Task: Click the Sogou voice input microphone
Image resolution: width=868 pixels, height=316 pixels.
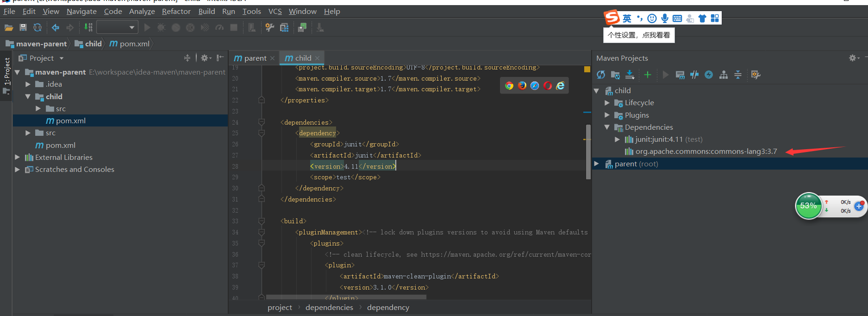Action: pyautogui.click(x=665, y=19)
